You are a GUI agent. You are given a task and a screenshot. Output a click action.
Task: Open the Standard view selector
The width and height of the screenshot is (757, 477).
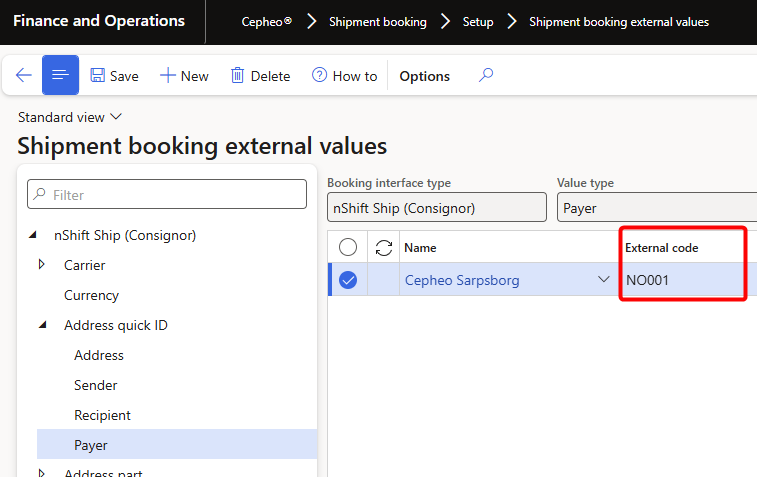click(x=70, y=117)
